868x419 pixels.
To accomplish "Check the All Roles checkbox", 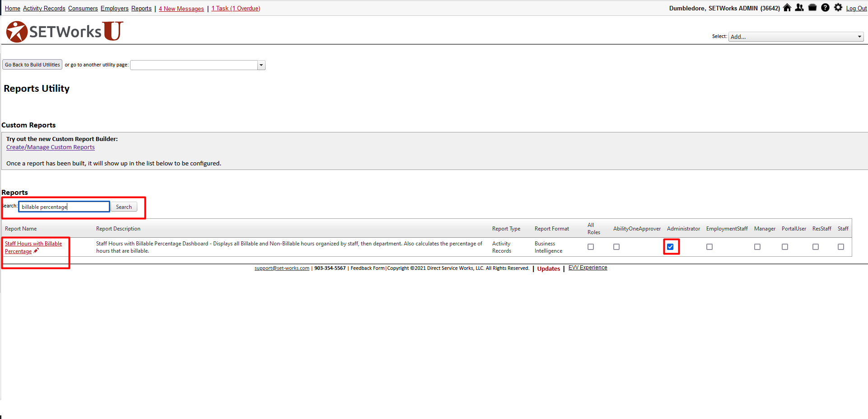I will tap(591, 247).
